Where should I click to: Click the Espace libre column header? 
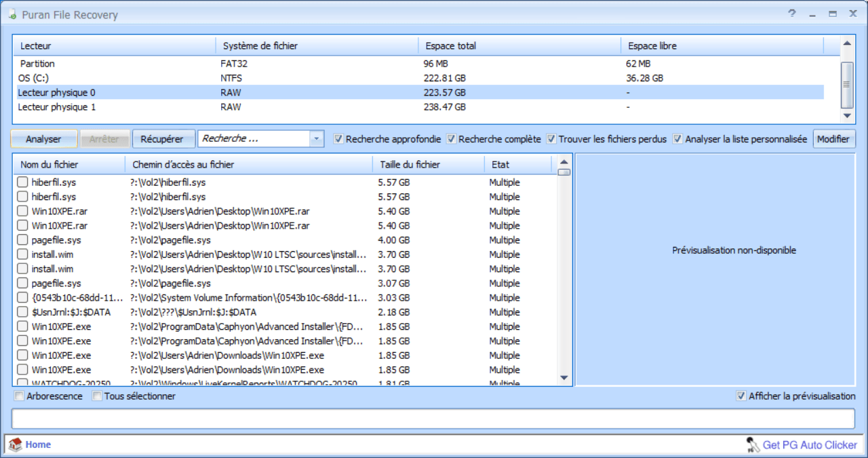(722, 46)
